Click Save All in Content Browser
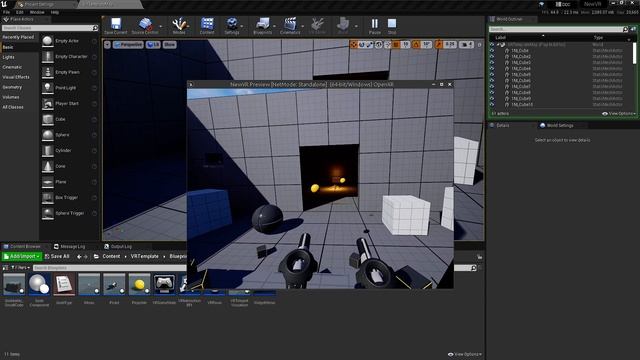The height and width of the screenshot is (360, 640). [57, 256]
